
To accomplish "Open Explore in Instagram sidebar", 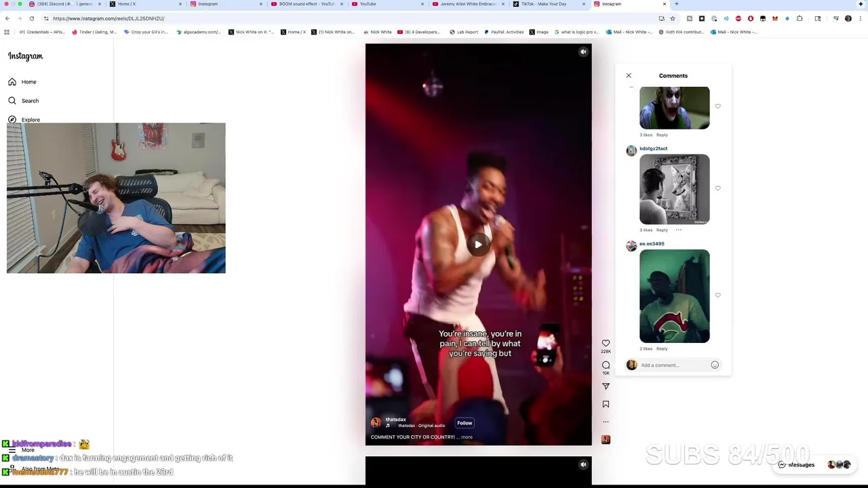I will click(x=24, y=119).
